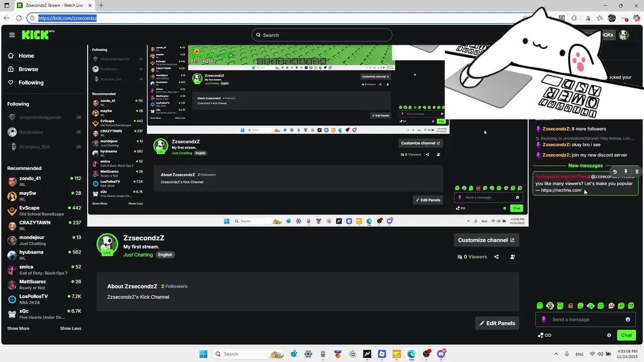Go to Home in the sidebar
The width and height of the screenshot is (644, 362).
click(26, 56)
